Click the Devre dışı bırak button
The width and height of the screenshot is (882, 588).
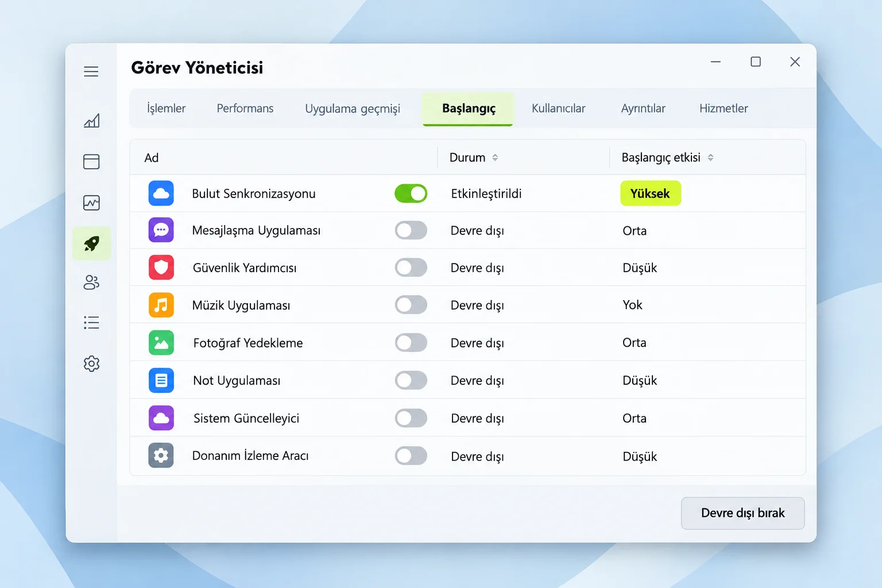point(742,513)
